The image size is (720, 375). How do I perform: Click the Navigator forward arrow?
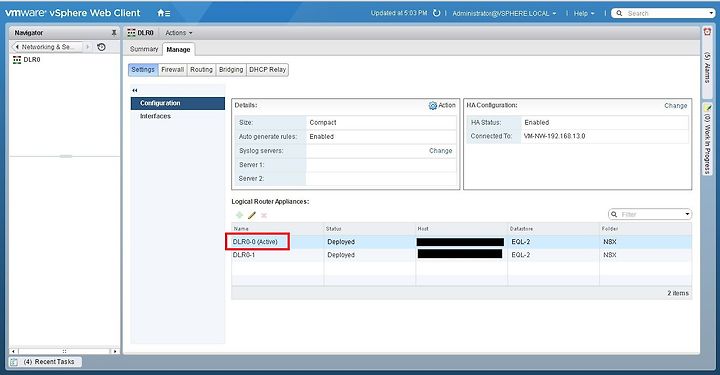tap(87, 47)
